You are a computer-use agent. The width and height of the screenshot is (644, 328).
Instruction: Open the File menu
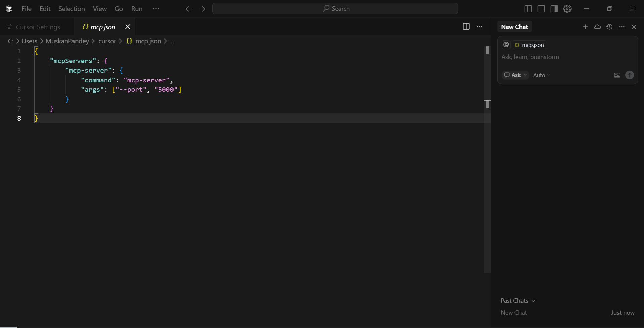27,9
